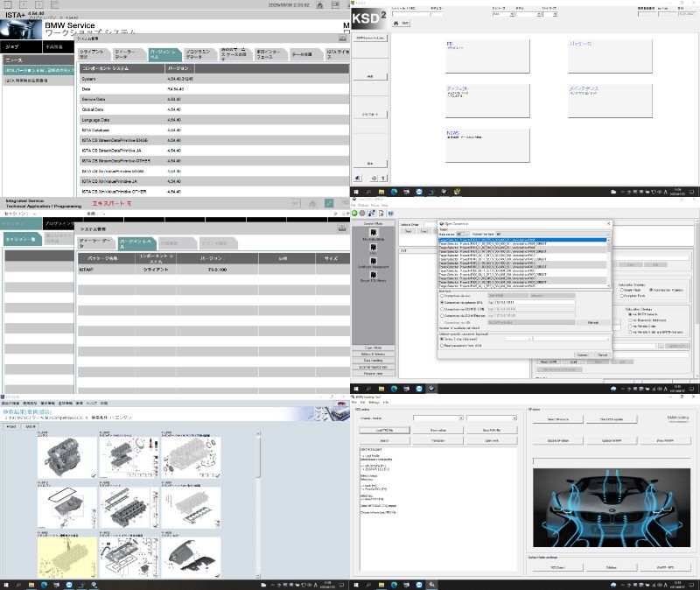Select Read parameters from VCM radio option
This screenshot has width=700, height=590.
coord(442,345)
